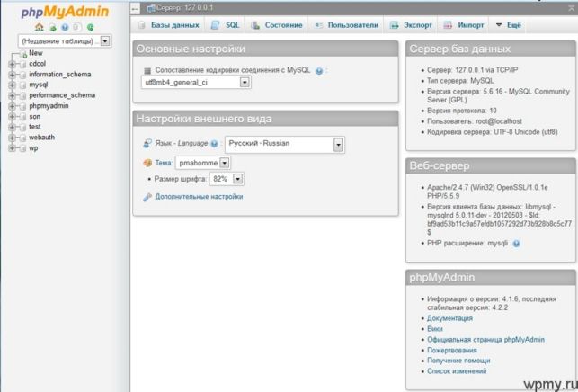Click the green logout arrow icon
Image resolution: width=578 pixels, height=392 pixels.
point(53,27)
